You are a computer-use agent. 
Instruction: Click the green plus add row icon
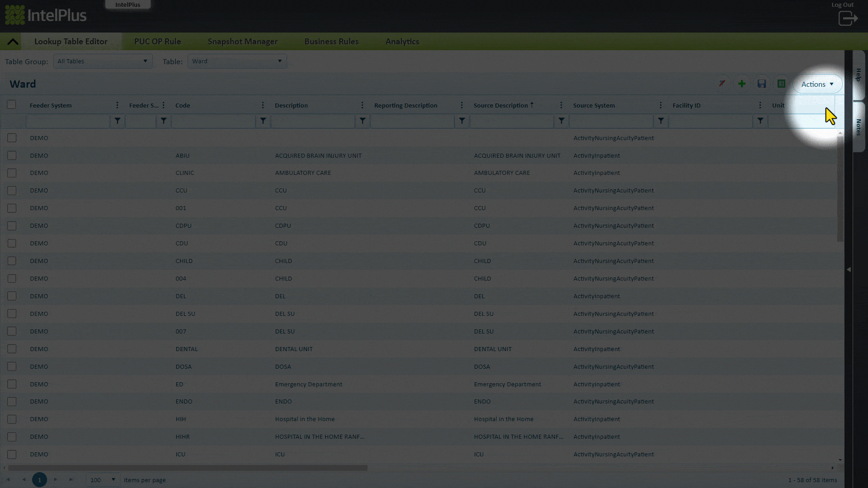click(742, 84)
